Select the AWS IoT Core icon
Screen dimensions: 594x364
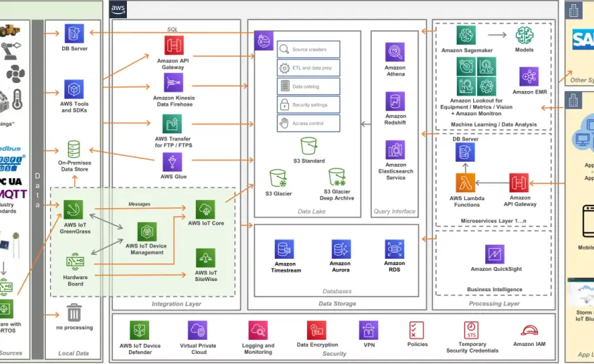pos(205,210)
